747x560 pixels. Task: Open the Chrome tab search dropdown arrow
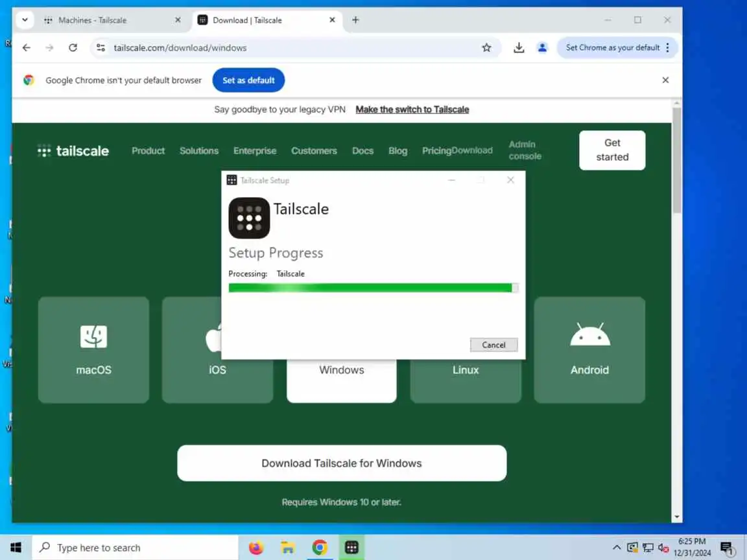coord(25,20)
